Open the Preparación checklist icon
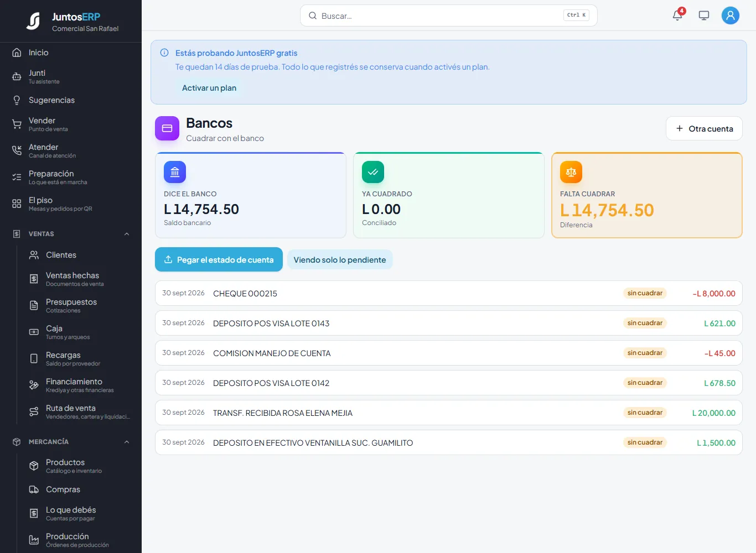The width and height of the screenshot is (756, 553). pos(17,178)
